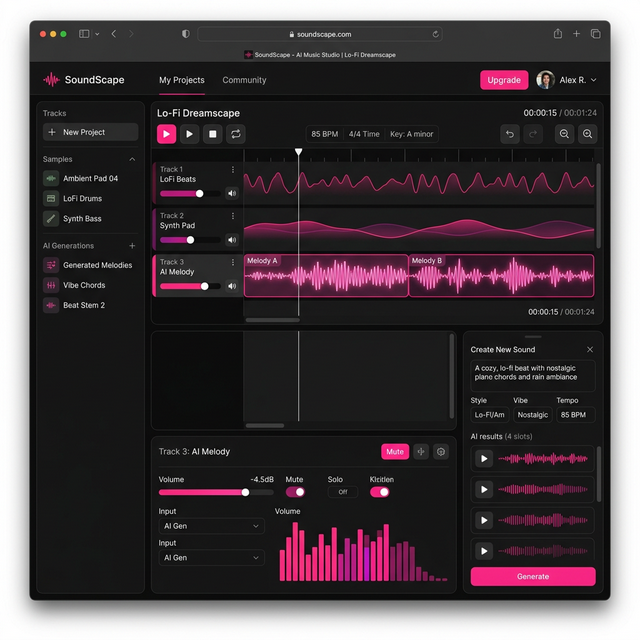The height and width of the screenshot is (640, 640).
Task: Close the Create New Sound panel
Action: 590,349
